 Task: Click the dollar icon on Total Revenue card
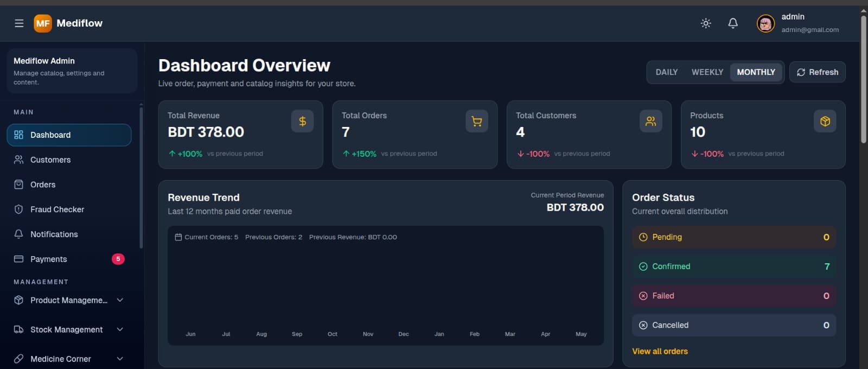tap(303, 121)
